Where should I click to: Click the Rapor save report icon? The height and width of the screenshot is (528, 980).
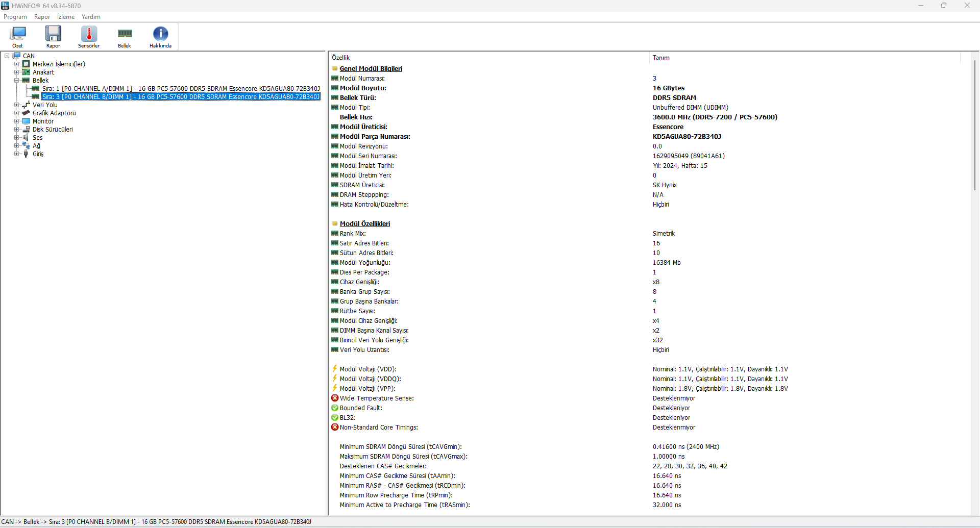point(53,34)
